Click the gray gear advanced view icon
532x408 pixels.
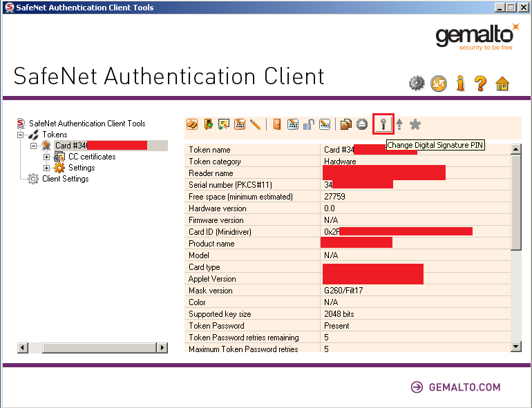(x=416, y=84)
